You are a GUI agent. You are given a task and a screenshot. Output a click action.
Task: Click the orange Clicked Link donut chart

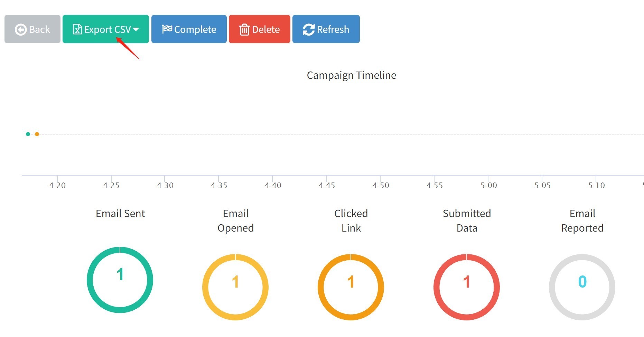[351, 287]
